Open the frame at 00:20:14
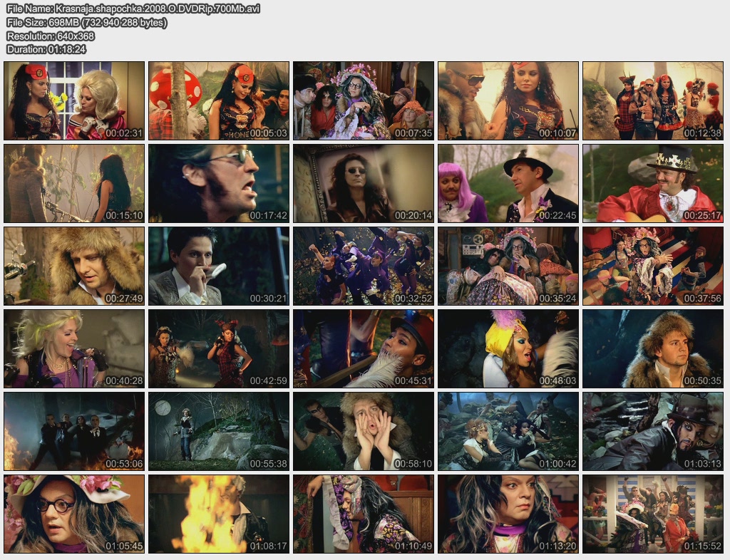 pyautogui.click(x=364, y=183)
